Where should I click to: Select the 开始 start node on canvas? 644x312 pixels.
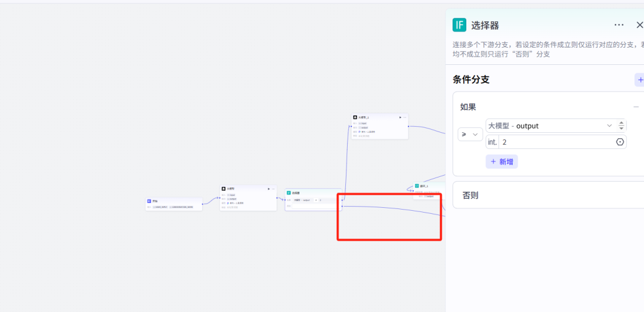[x=174, y=204]
